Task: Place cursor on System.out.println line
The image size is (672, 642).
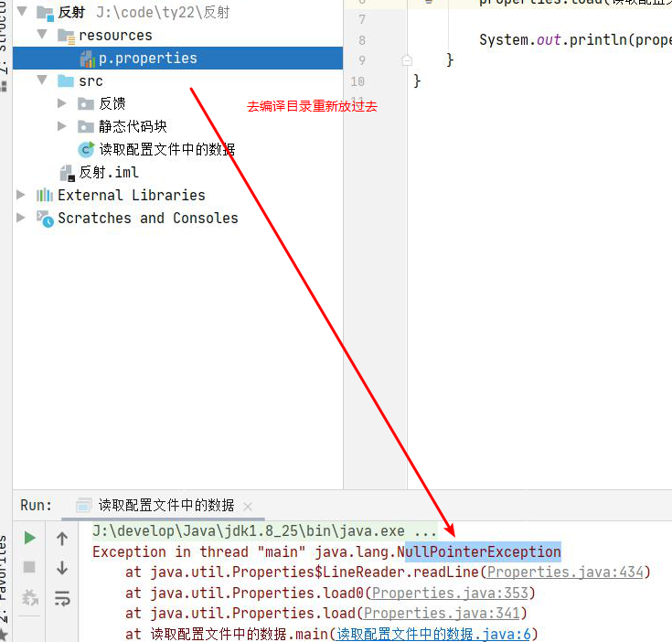Action: click(x=574, y=40)
